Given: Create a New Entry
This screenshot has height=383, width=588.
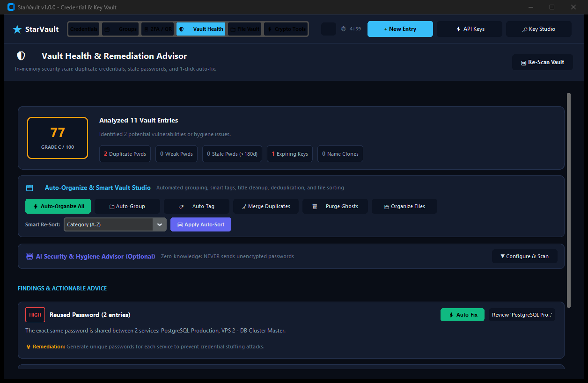Looking at the screenshot, I should pos(400,29).
